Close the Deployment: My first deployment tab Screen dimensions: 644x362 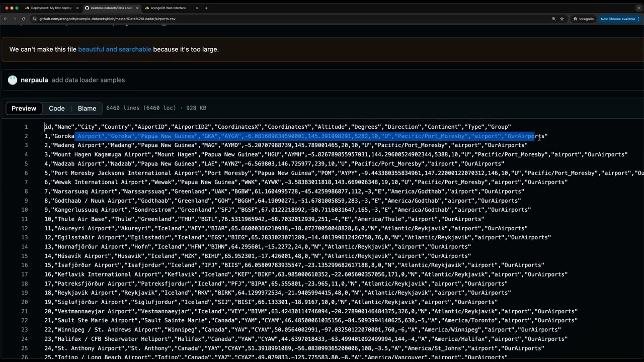click(76, 8)
